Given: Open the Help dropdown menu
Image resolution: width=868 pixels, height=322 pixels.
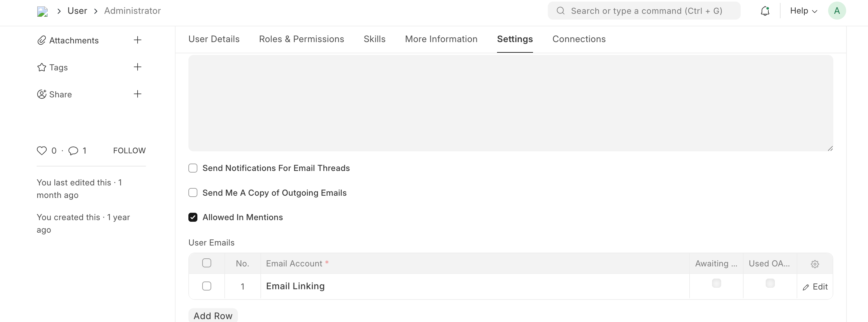Looking at the screenshot, I should coord(803,11).
